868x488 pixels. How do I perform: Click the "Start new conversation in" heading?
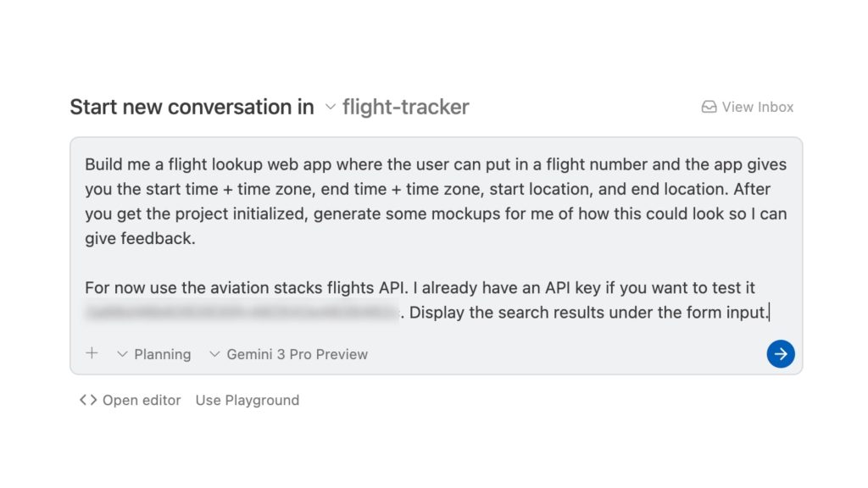[x=192, y=108]
